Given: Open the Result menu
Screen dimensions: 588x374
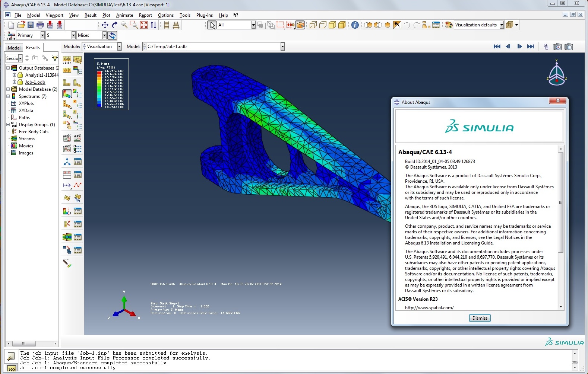Looking at the screenshot, I should 90,15.
